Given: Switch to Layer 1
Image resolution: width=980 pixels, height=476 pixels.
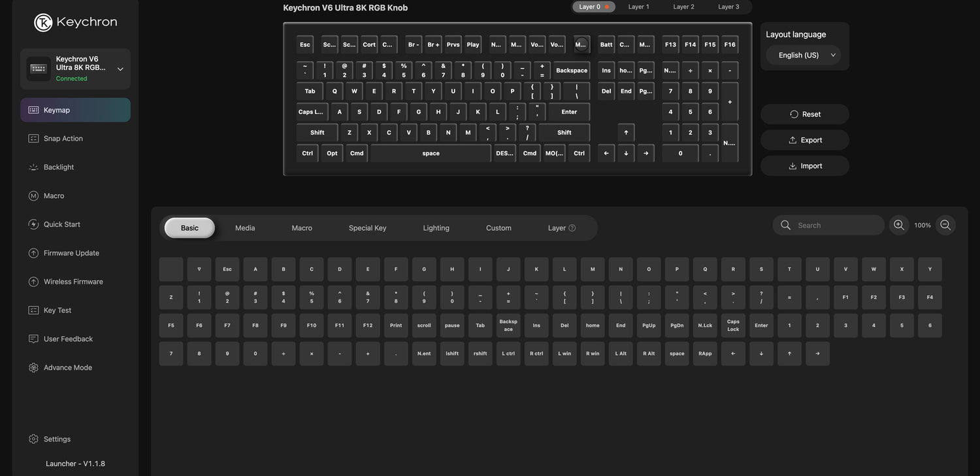Looking at the screenshot, I should [x=638, y=7].
